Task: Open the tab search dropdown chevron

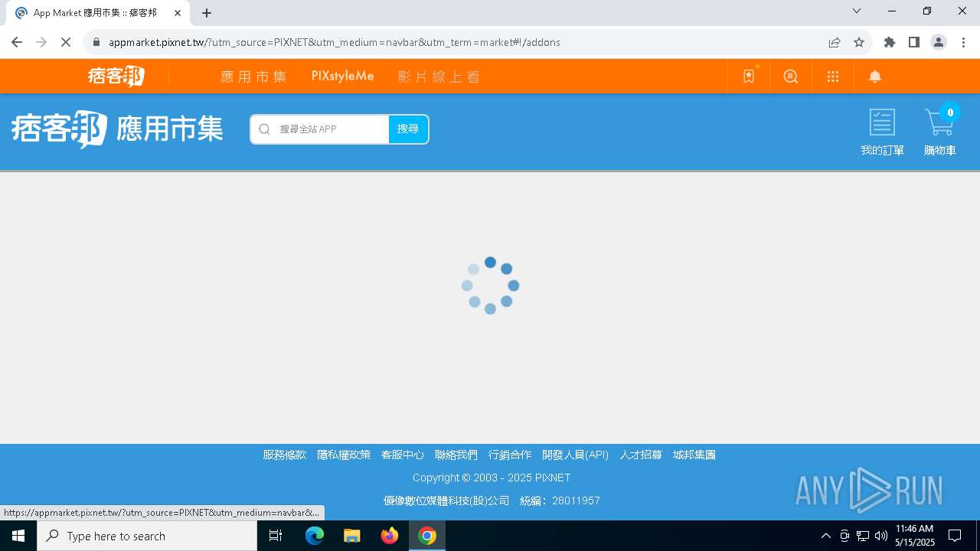Action: tap(857, 11)
